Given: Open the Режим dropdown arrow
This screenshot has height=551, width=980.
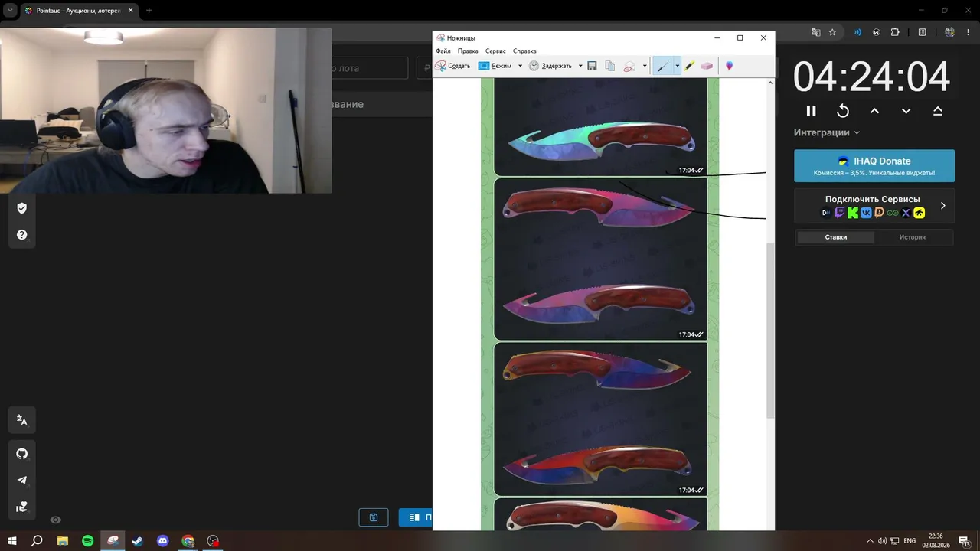Looking at the screenshot, I should tap(520, 66).
